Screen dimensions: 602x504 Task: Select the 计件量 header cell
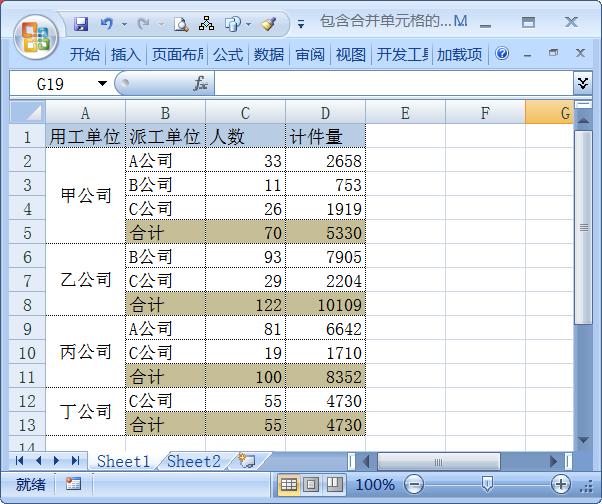point(325,136)
